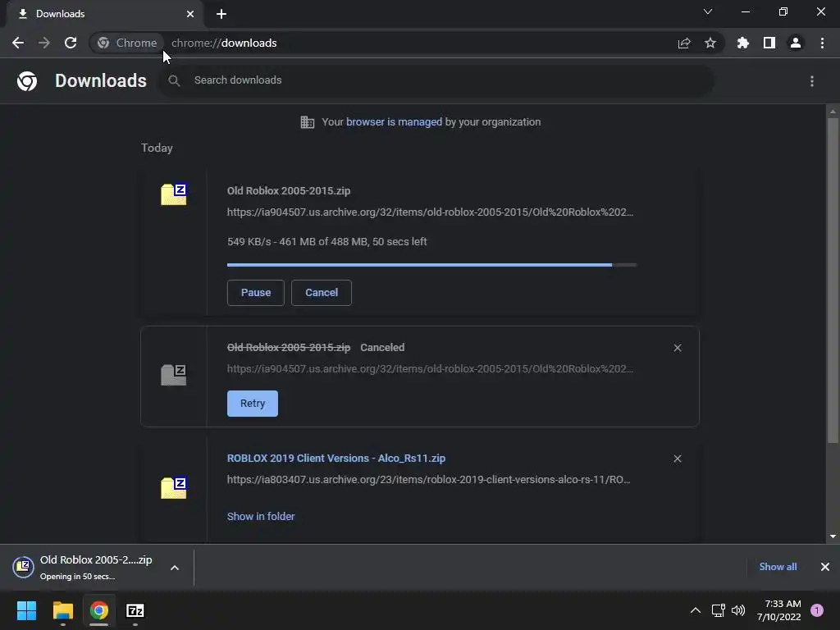Retry the canceled Old Roblox download
Image resolution: width=840 pixels, height=630 pixels.
coord(253,404)
